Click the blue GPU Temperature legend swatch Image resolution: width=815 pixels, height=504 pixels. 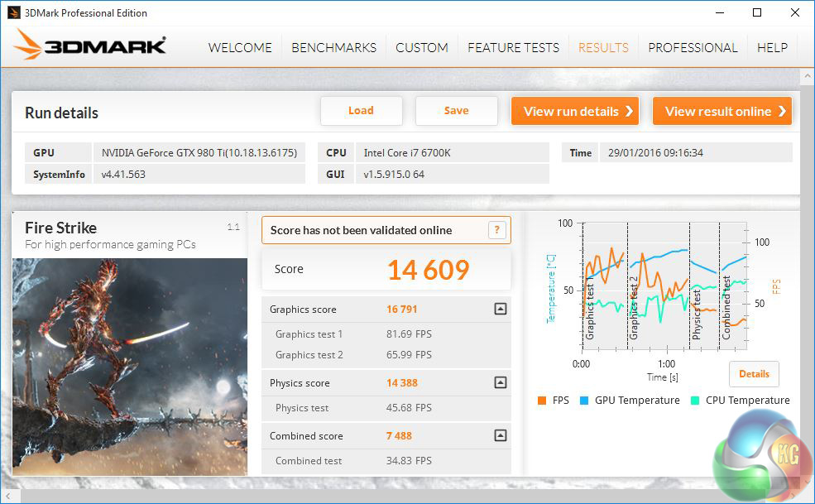[584, 401]
